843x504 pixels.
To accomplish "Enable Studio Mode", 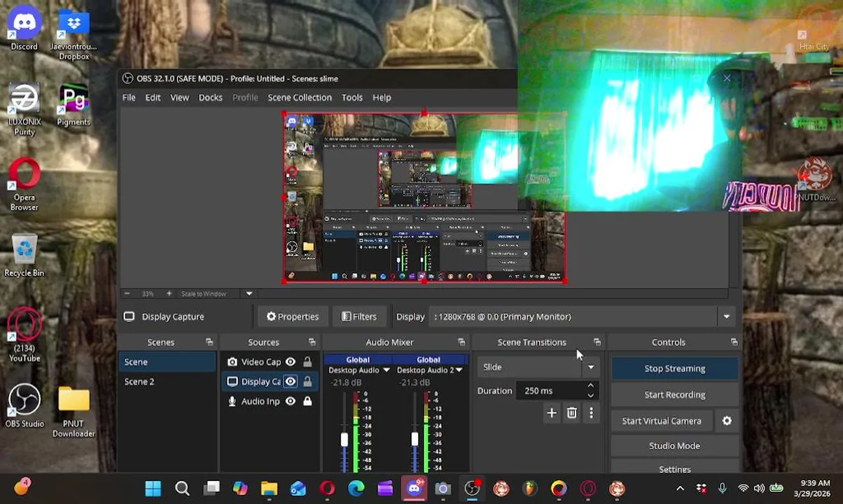I will click(675, 445).
